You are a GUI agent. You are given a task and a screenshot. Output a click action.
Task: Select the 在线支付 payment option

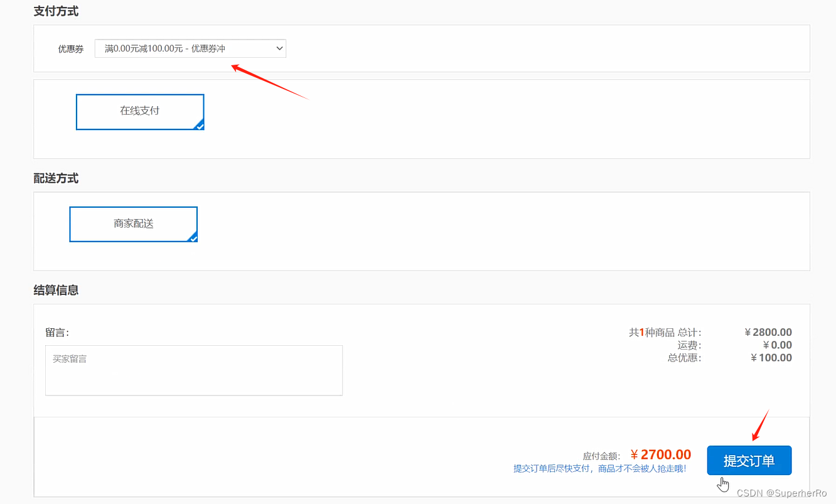140,112
